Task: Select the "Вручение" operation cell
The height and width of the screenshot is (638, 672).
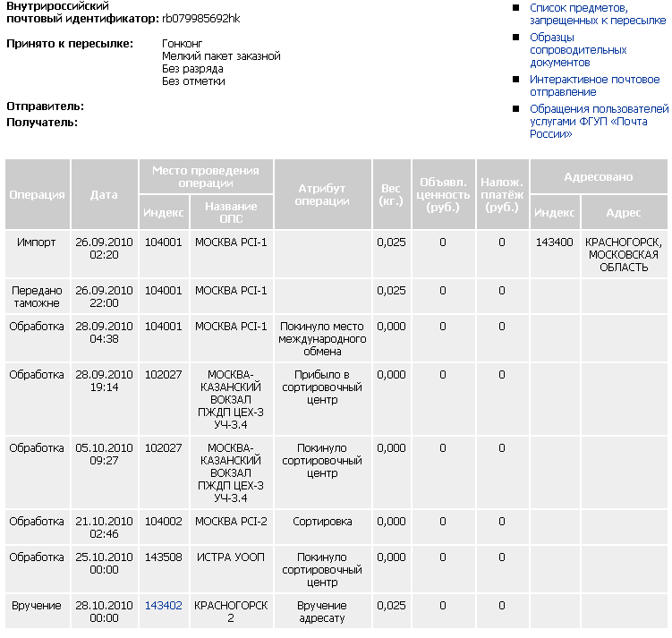Action: point(37,606)
